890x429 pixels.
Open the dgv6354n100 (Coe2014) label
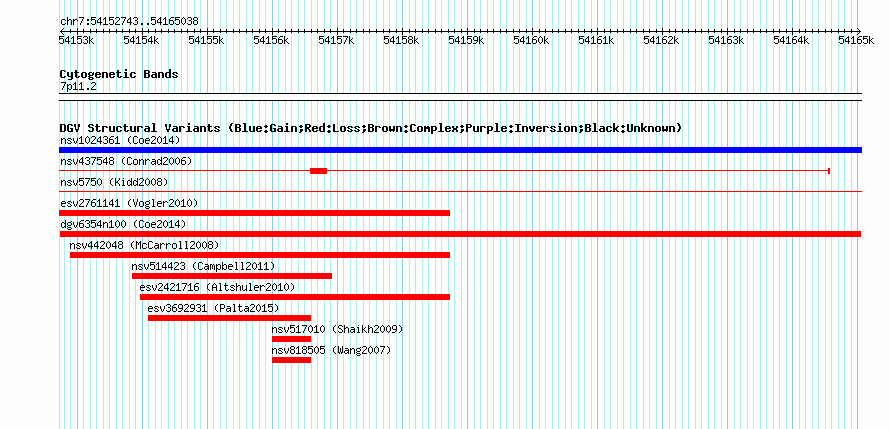coord(123,224)
